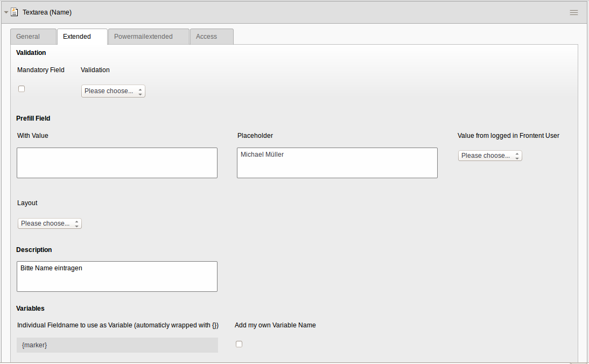Select the Extended tab
This screenshot has width=589, height=364.
[x=77, y=37]
